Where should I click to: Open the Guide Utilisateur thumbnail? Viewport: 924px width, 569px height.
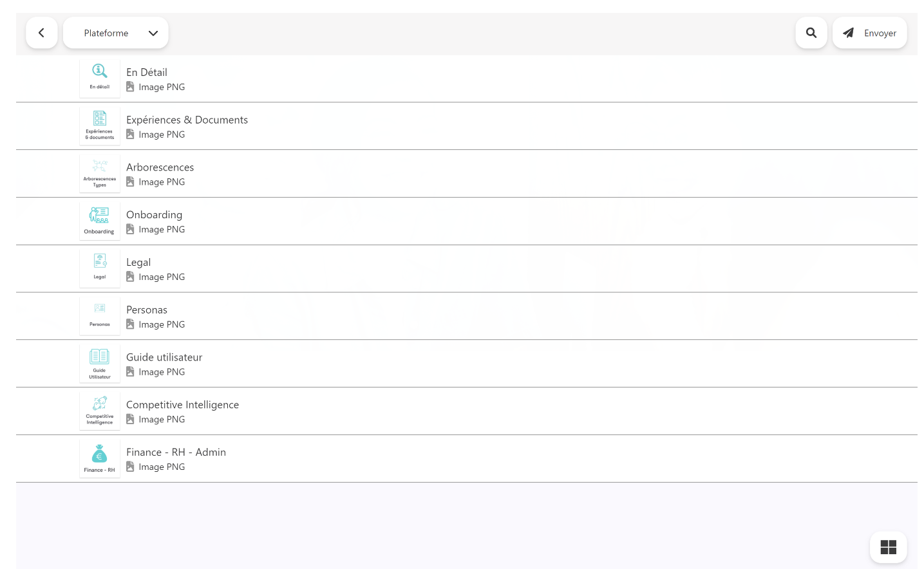click(x=100, y=364)
